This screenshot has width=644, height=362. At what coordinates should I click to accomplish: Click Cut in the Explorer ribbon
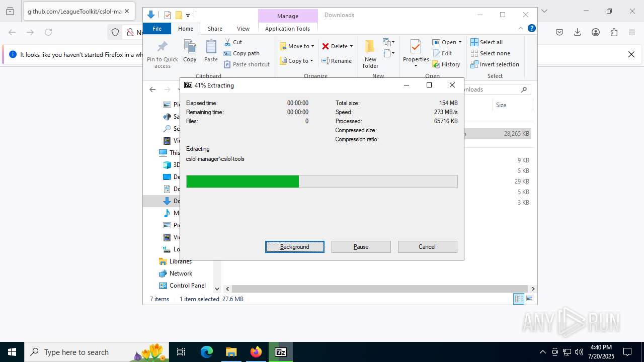tap(233, 42)
